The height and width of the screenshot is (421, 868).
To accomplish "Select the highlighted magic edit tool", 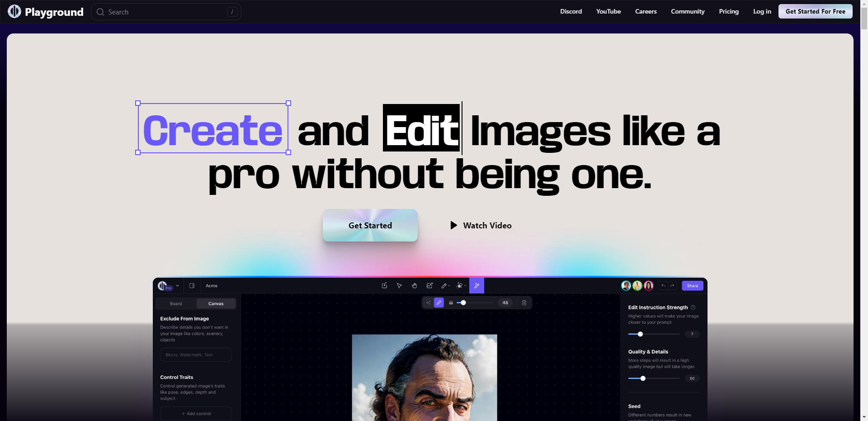I will pyautogui.click(x=476, y=286).
